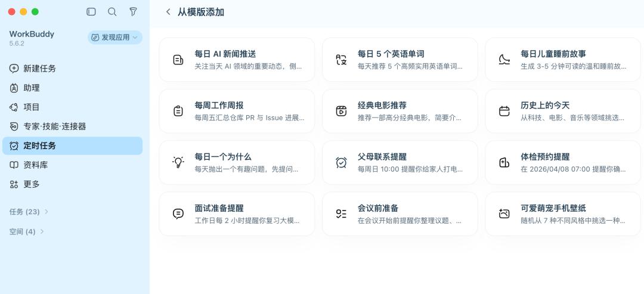Click the chat bubble icon on 面试准备提醒
Viewport: 644px width, 294px height.
pyautogui.click(x=178, y=214)
